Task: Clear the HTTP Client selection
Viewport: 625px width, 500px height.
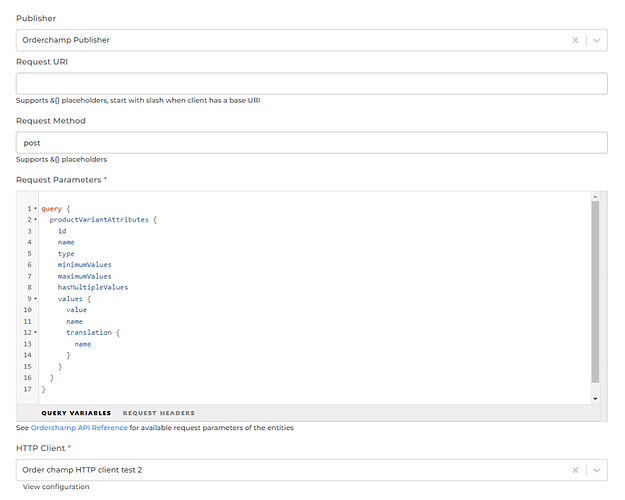Action: point(575,470)
